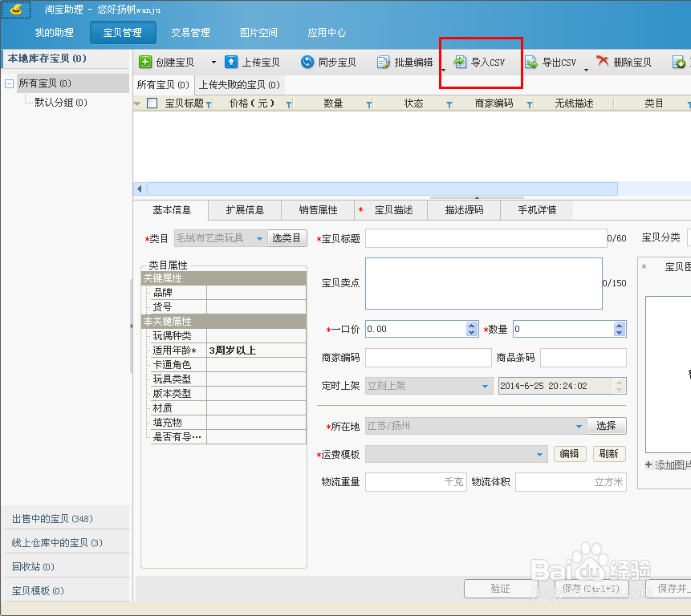Click the 创建宝贝 plus icon
This screenshot has height=616, width=691.
145,62
